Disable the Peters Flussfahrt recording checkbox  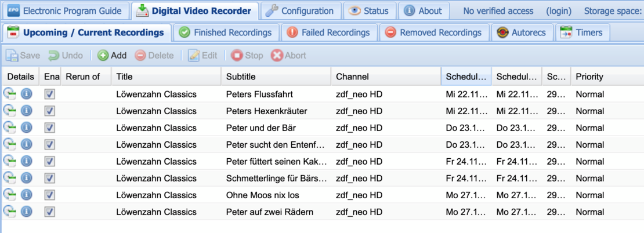coord(50,94)
